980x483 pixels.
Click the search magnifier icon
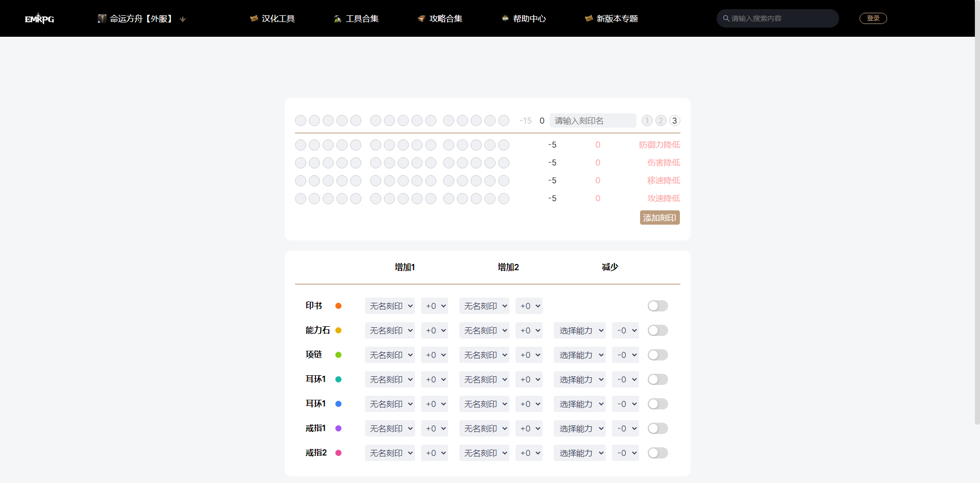[726, 18]
